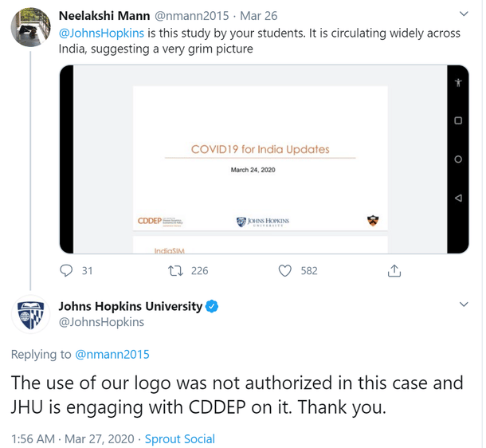Click the blue verified badge
This screenshot has width=486, height=448.
(213, 306)
